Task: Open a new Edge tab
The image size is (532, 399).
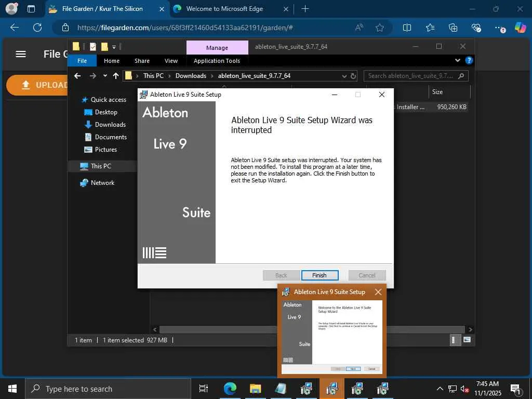Action: coord(305,9)
